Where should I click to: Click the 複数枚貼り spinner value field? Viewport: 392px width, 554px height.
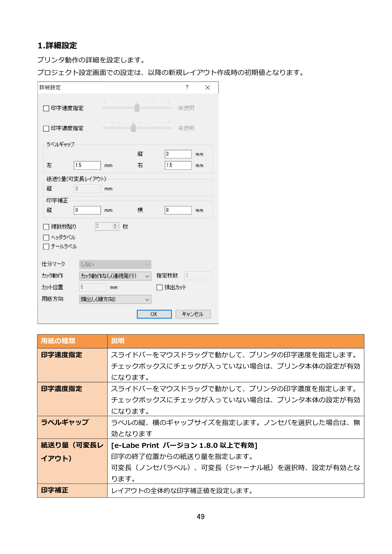click(x=104, y=226)
